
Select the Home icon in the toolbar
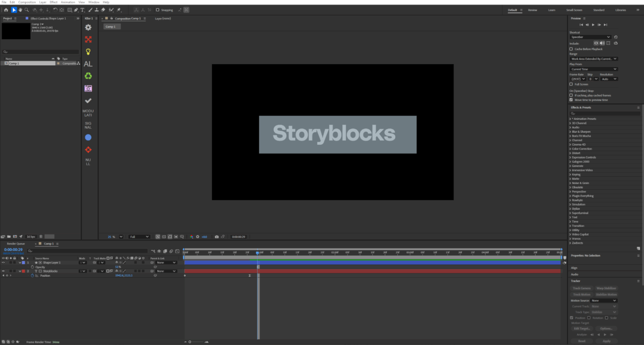(x=6, y=10)
